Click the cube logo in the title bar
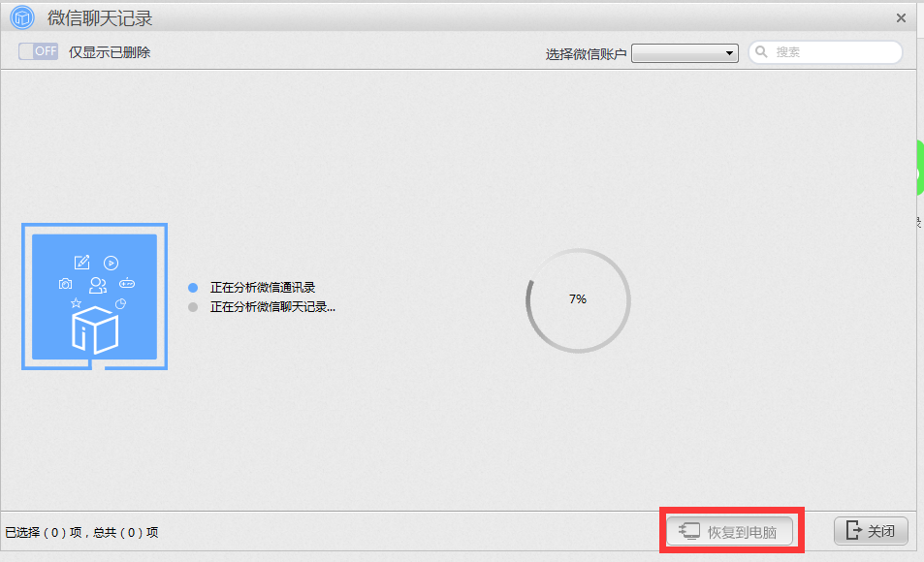 pos(21,17)
